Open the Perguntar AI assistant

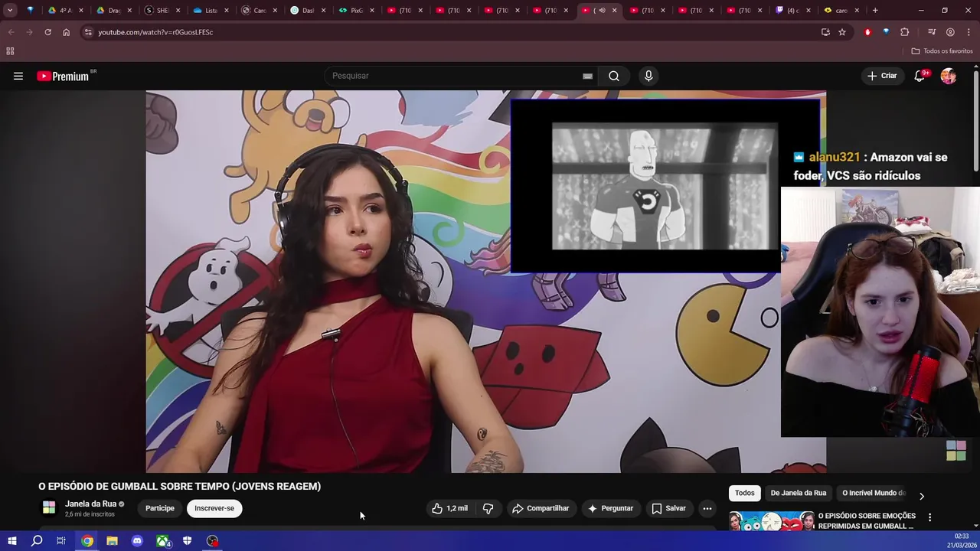(610, 508)
